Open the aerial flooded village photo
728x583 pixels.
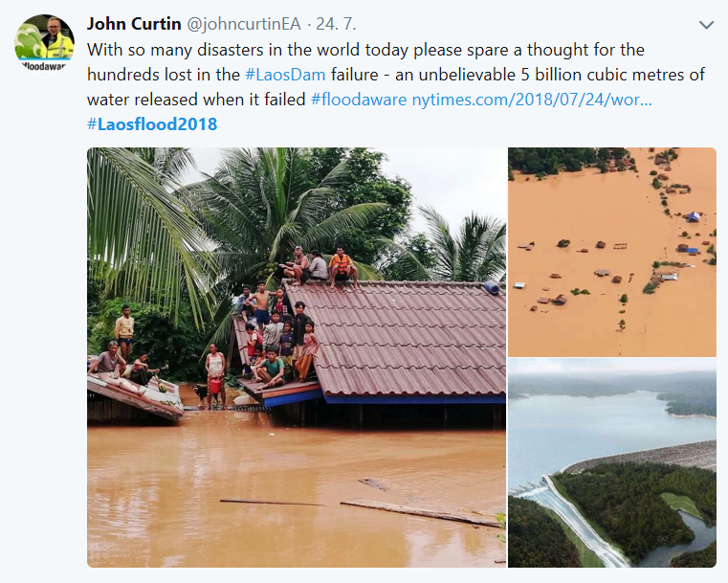coord(612,252)
